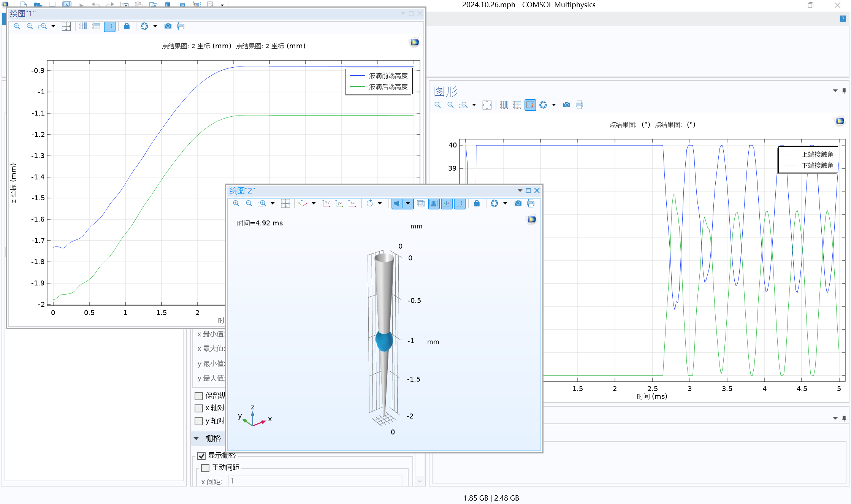Image resolution: width=851 pixels, height=504 pixels.
Task: Click the camera/screenshot icon in 绘图"2"
Action: point(517,204)
